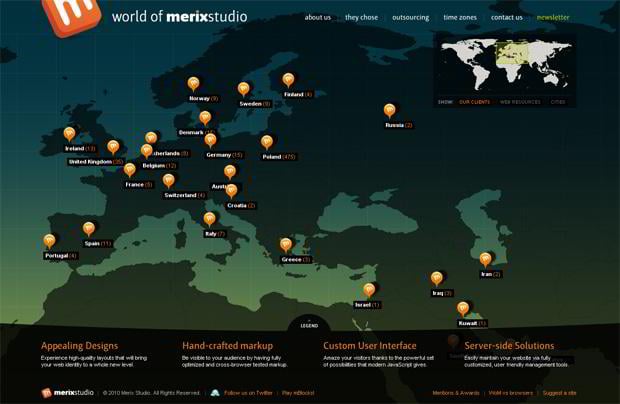
Task: Click the Iran location pin
Action: [x=485, y=259]
